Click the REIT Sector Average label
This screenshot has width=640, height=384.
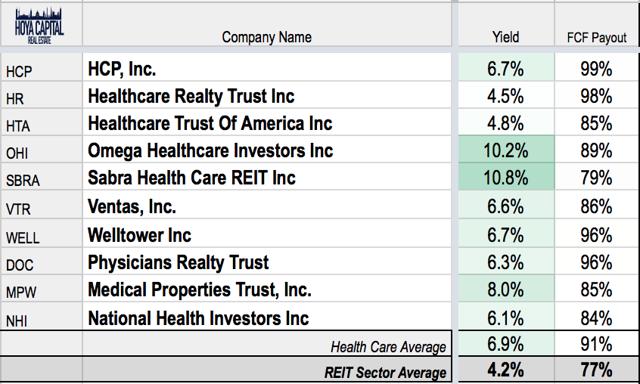coord(385,372)
